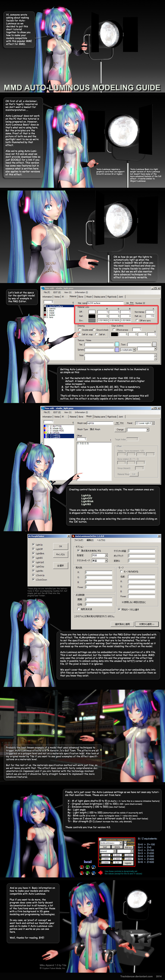
Task: Enable モーフを作成する checkbox
Action: click(122, 571)
